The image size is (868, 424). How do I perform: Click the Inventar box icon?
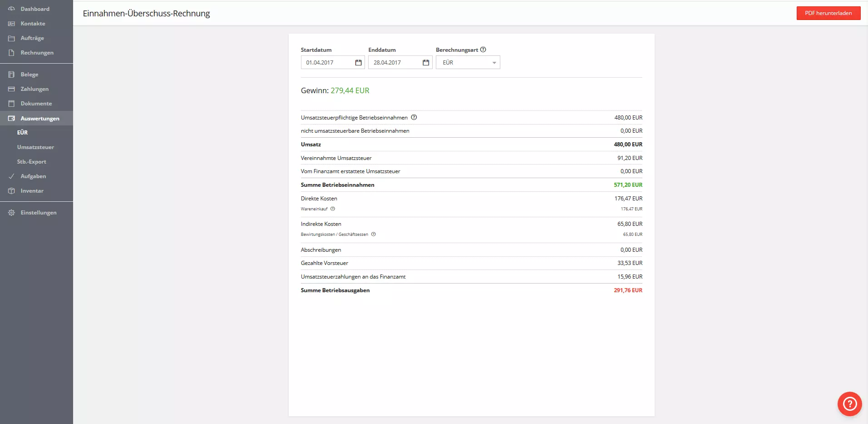(11, 191)
